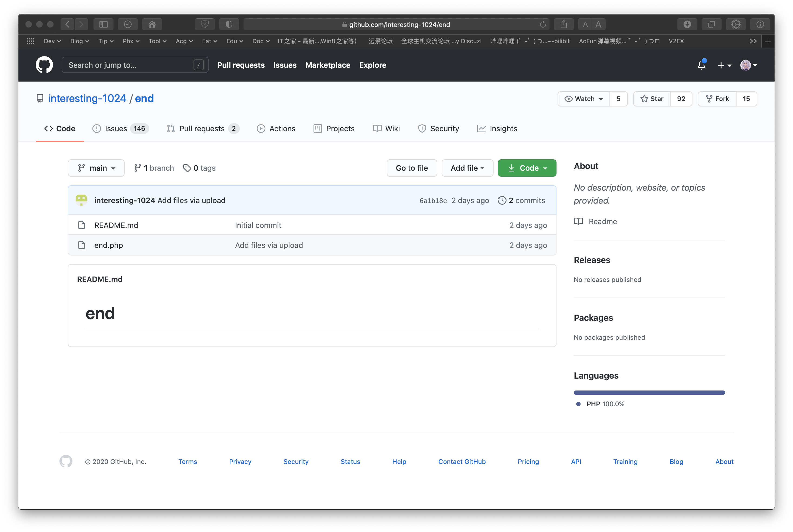Expand the main branch dropdown
The width and height of the screenshot is (793, 532).
coord(96,168)
